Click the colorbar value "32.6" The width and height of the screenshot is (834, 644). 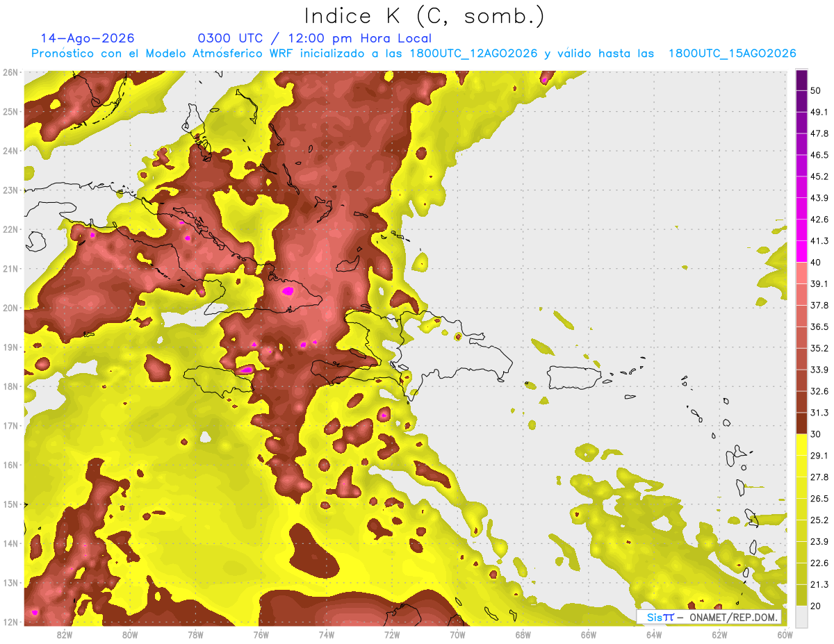tap(820, 391)
